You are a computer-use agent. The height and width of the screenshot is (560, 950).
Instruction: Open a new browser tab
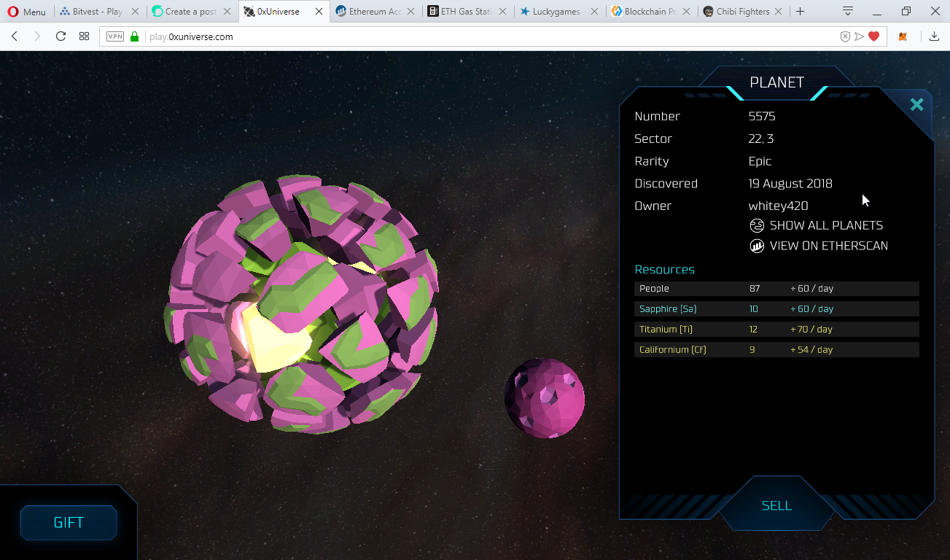coord(800,12)
